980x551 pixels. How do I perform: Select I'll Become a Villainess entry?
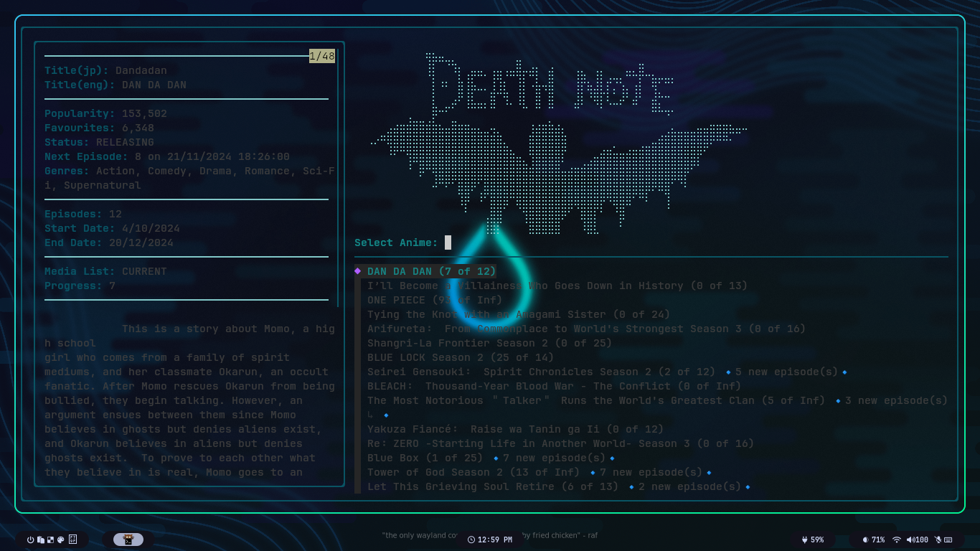(557, 286)
